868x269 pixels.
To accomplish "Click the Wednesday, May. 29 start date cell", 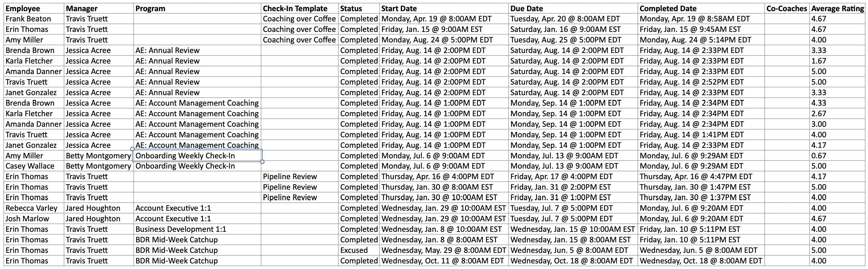I will (x=444, y=250).
